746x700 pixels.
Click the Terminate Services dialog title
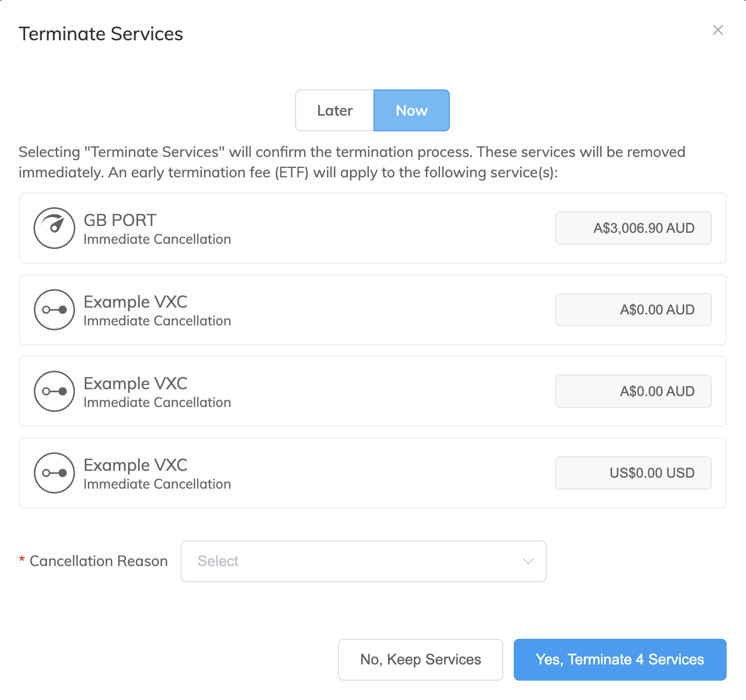pyautogui.click(x=101, y=34)
